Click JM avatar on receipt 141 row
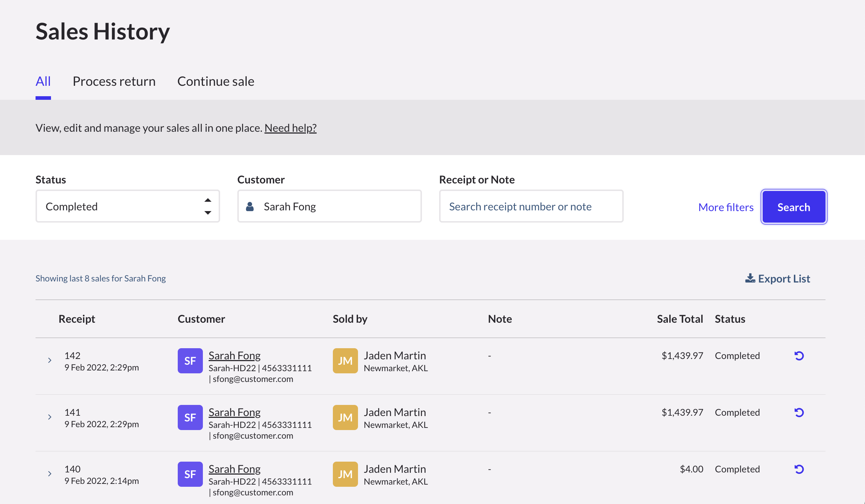Screen dimensions: 865x504 coord(345,417)
